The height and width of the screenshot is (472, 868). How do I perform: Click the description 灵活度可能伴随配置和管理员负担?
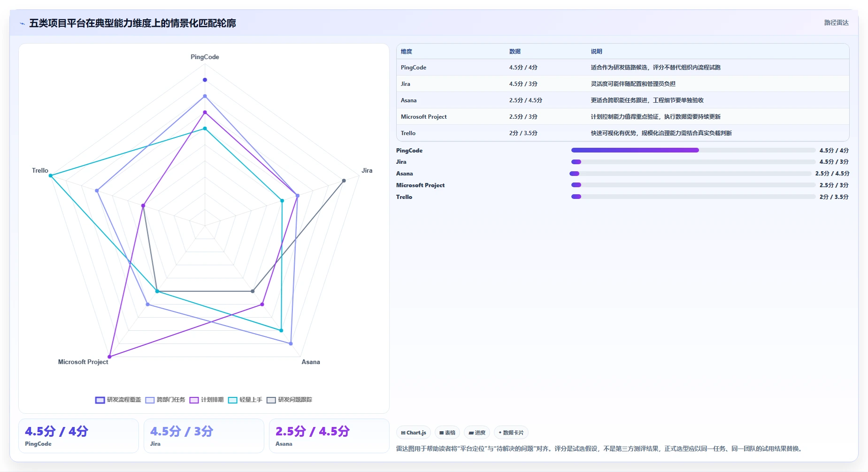(x=633, y=84)
